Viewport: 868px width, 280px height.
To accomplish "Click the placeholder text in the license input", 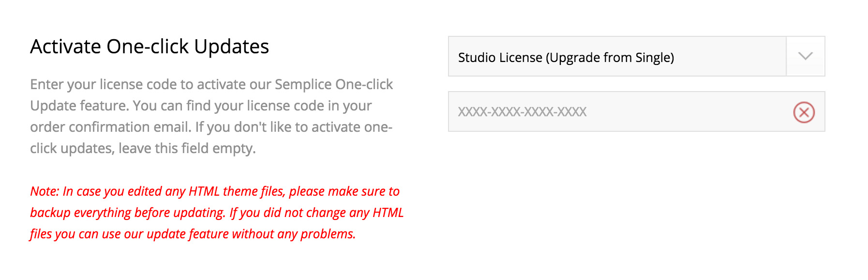I will 522,112.
